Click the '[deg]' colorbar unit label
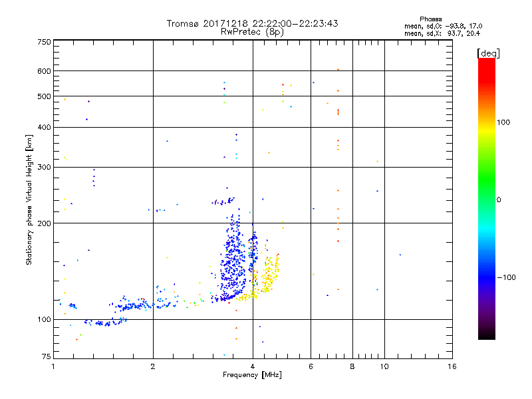This screenshot has width=532, height=399. pos(488,53)
